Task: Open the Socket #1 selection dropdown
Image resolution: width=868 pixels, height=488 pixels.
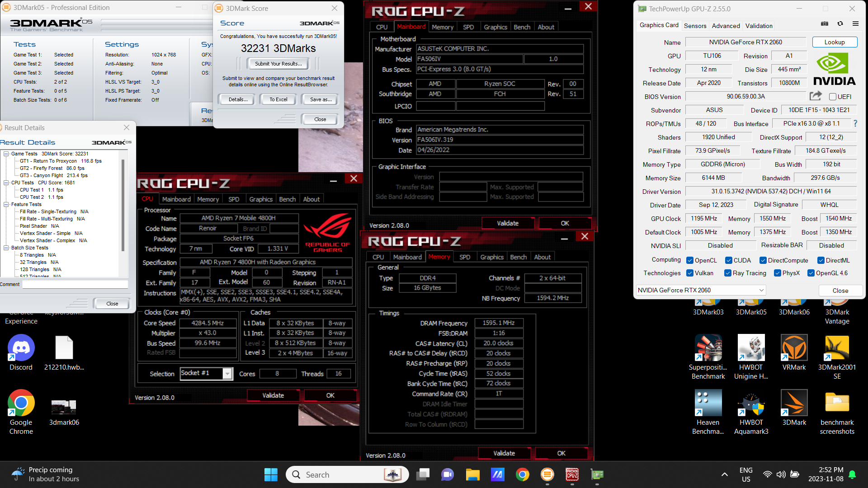Action: point(206,373)
